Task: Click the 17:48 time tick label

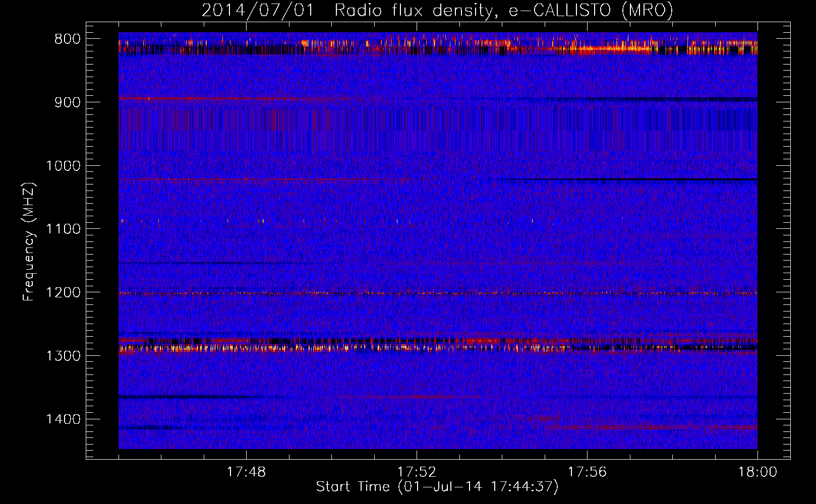Action: point(246,472)
